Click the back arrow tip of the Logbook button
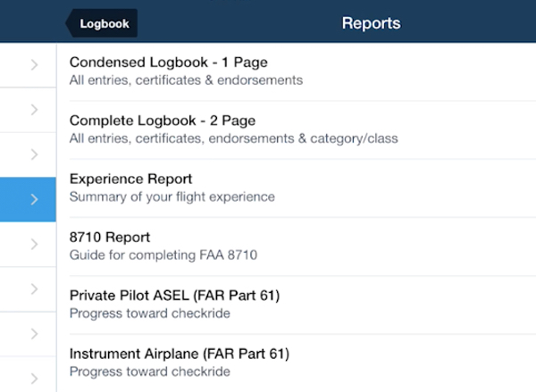536x392 pixels. tap(69, 23)
